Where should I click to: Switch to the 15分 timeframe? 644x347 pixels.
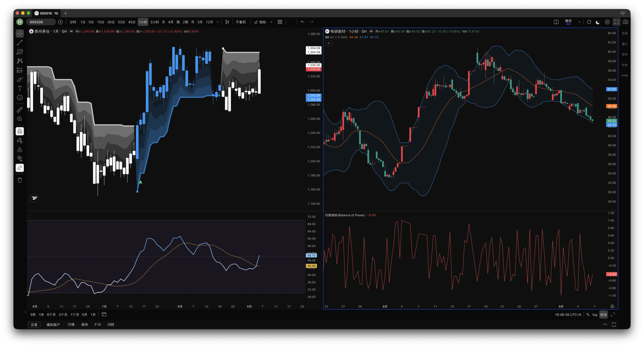pyautogui.click(x=101, y=22)
